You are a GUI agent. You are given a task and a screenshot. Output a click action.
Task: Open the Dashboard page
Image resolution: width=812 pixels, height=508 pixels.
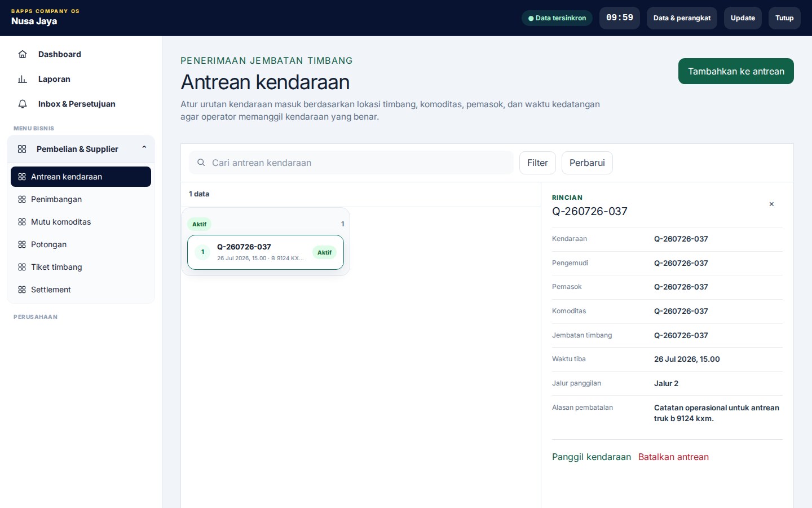pyautogui.click(x=81, y=54)
